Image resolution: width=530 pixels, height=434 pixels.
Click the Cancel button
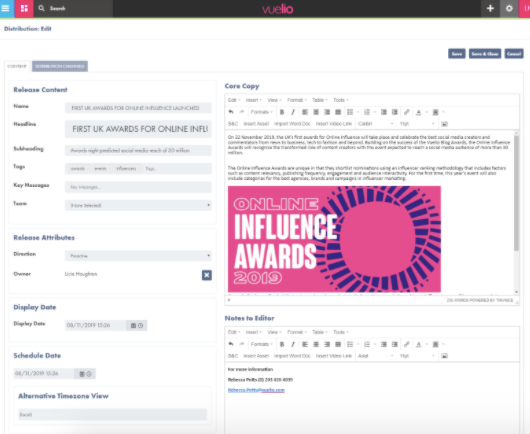point(514,54)
